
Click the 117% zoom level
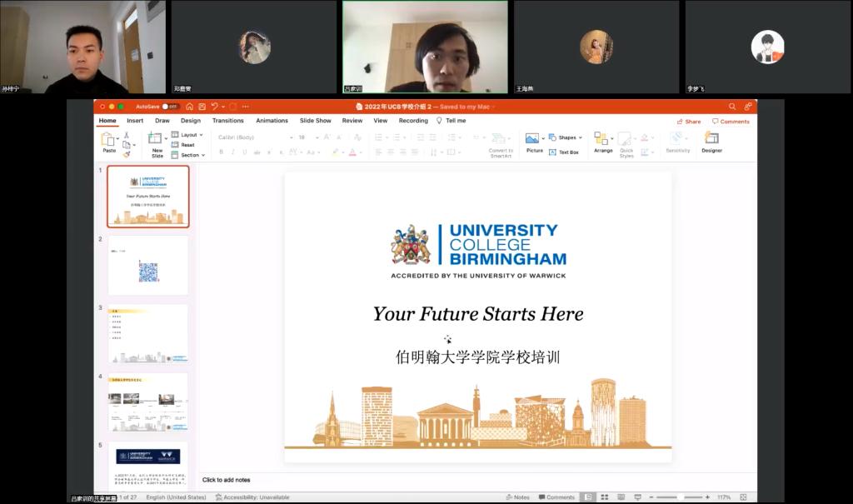click(x=724, y=497)
